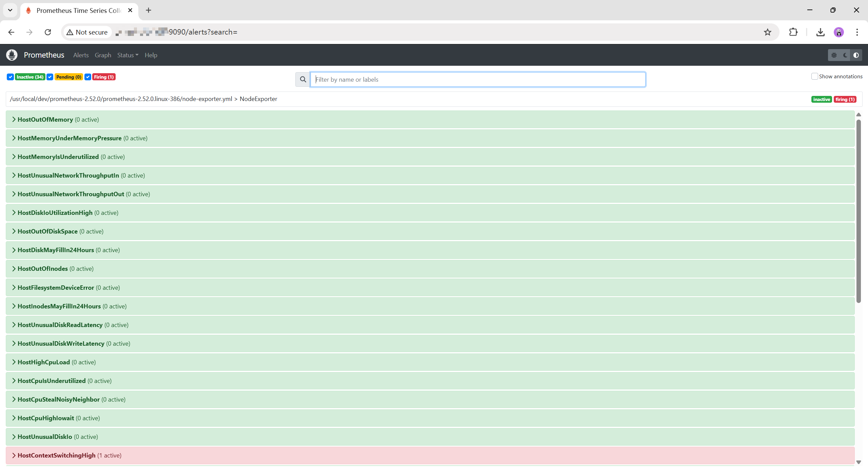This screenshot has width=868, height=467.
Task: Uncheck the Pending (0) filter checkbox
Action: coord(50,77)
